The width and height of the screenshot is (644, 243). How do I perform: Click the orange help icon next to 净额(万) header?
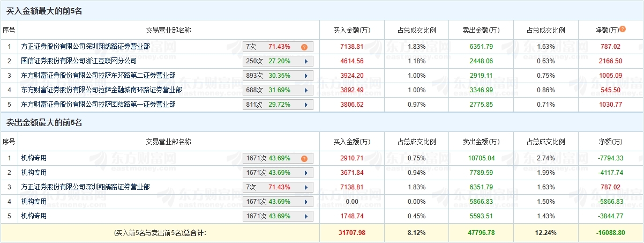623,29
